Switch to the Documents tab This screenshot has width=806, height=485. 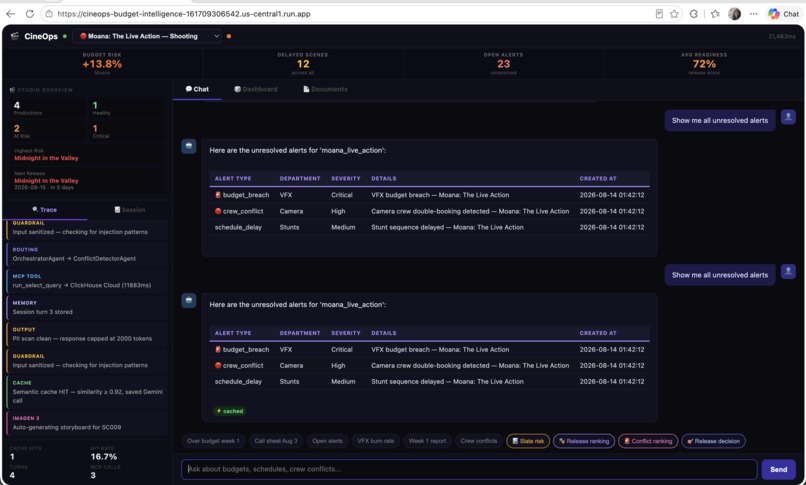(325, 89)
